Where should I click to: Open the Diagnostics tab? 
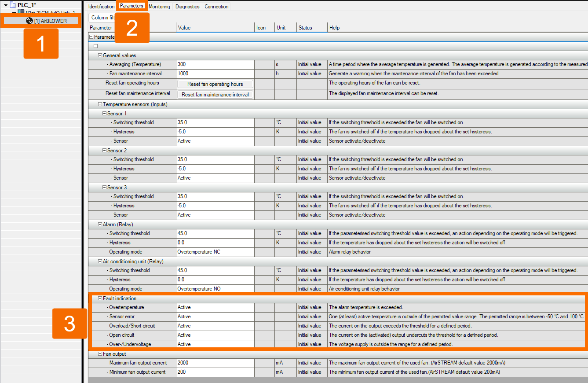187,7
